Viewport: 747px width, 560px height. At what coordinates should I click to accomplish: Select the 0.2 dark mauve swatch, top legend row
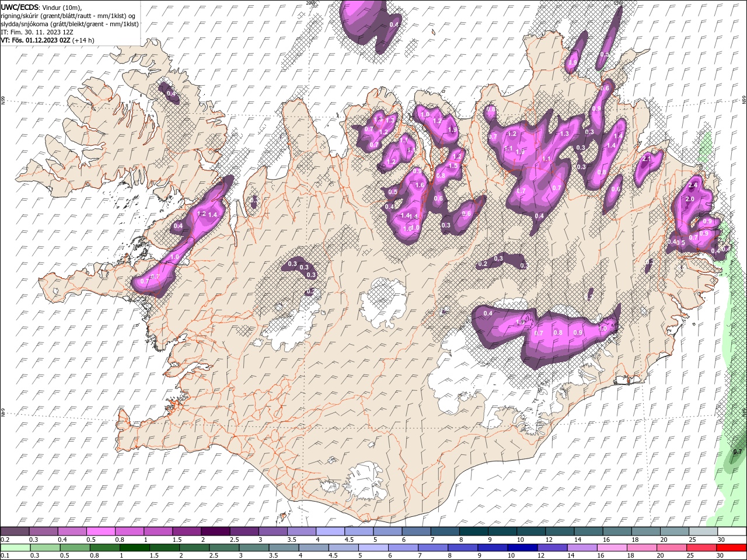[x=15, y=531]
